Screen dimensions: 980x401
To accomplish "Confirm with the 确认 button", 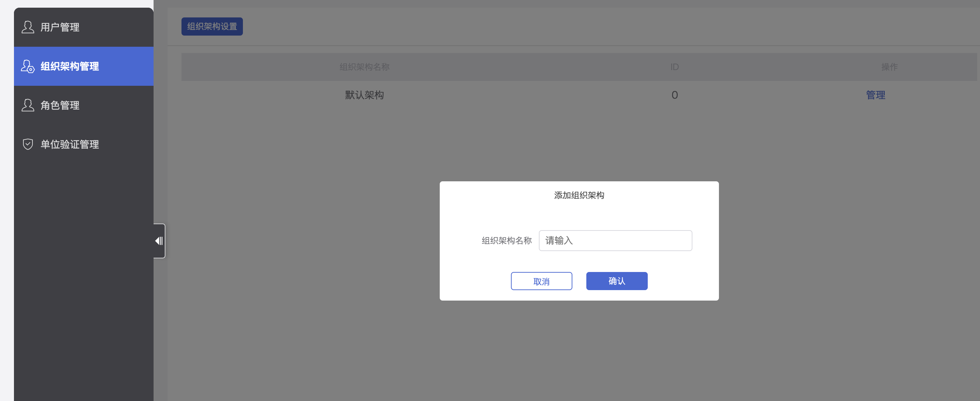I will 616,281.
